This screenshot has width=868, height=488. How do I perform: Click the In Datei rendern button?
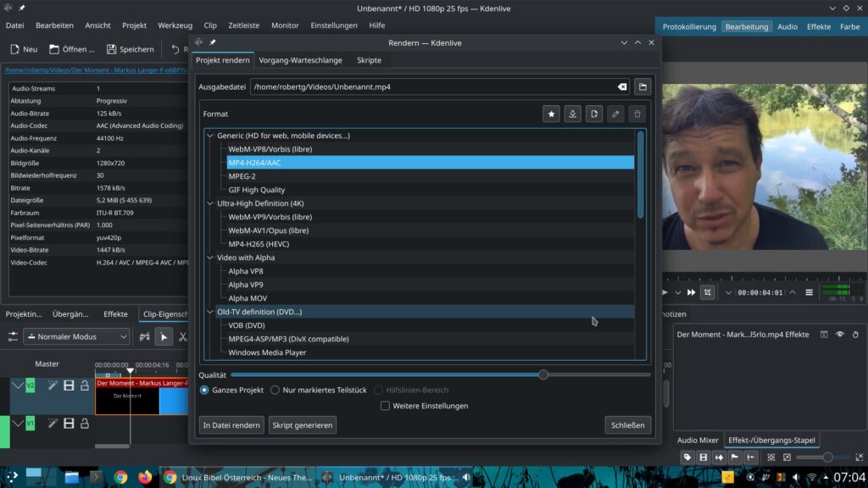pos(231,425)
